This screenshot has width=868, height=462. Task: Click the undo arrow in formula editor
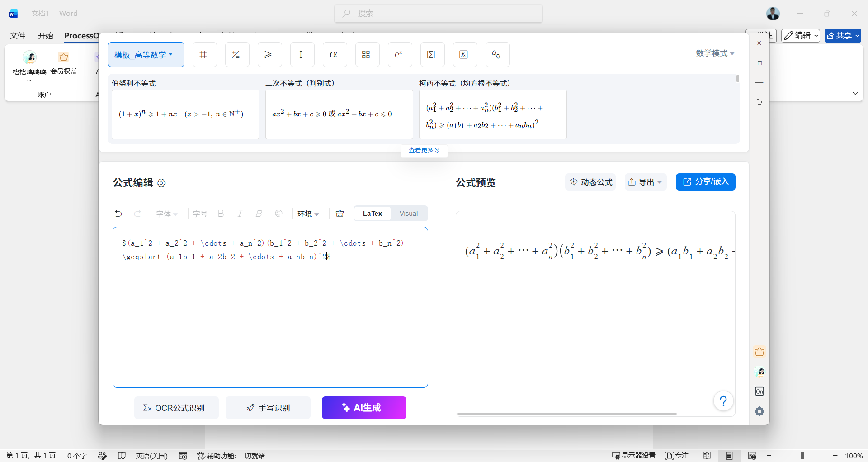point(118,214)
